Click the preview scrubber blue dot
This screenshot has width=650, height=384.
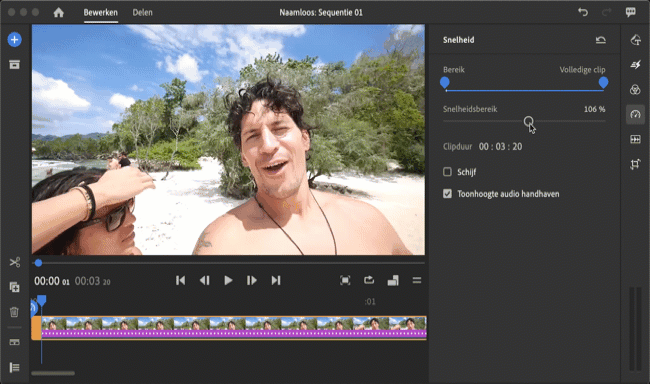click(39, 263)
